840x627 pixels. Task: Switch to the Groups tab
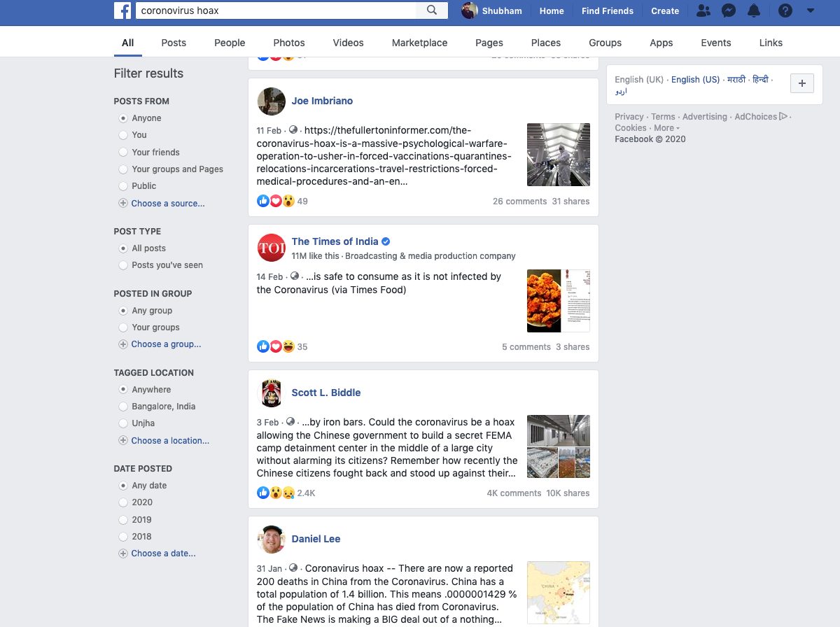(605, 43)
